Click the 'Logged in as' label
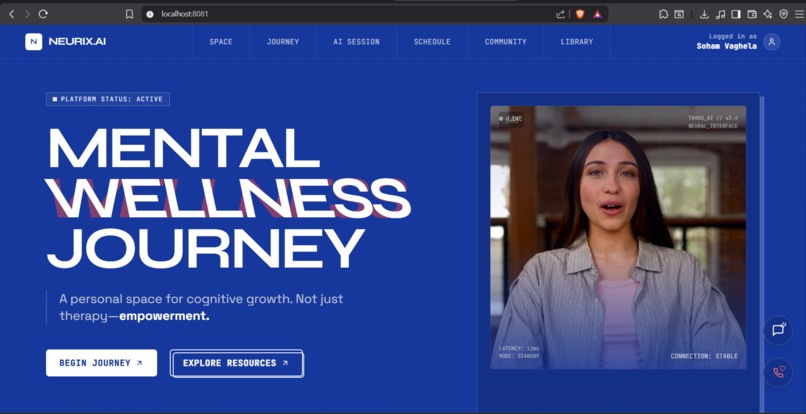This screenshot has width=806, height=414. tap(732, 37)
